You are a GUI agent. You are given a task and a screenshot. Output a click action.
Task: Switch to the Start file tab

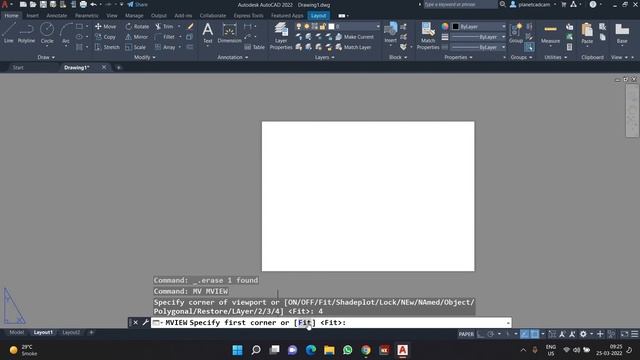(x=18, y=68)
